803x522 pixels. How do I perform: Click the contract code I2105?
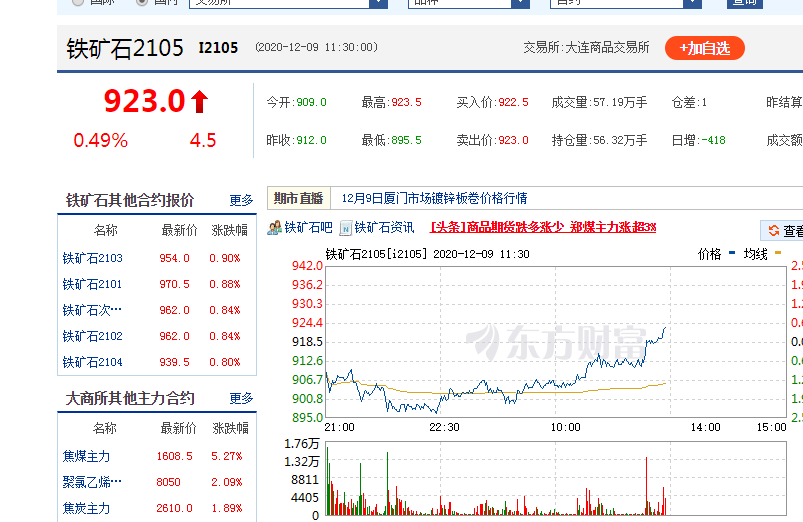coord(218,48)
